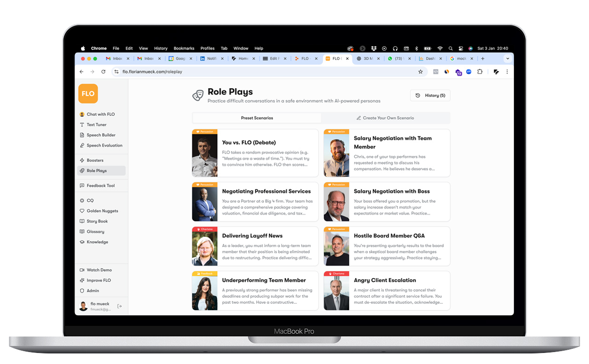The height and width of the screenshot is (364, 589).
Task: Open the Feedback Tool page
Action: coord(100,186)
